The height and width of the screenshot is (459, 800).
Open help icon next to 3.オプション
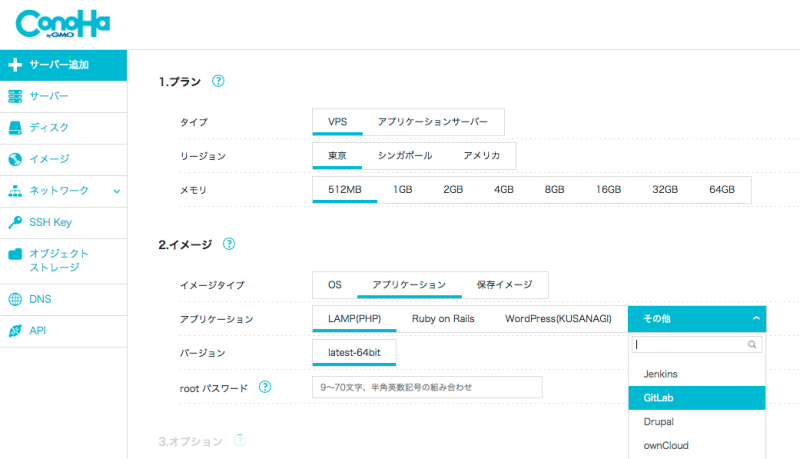click(240, 441)
